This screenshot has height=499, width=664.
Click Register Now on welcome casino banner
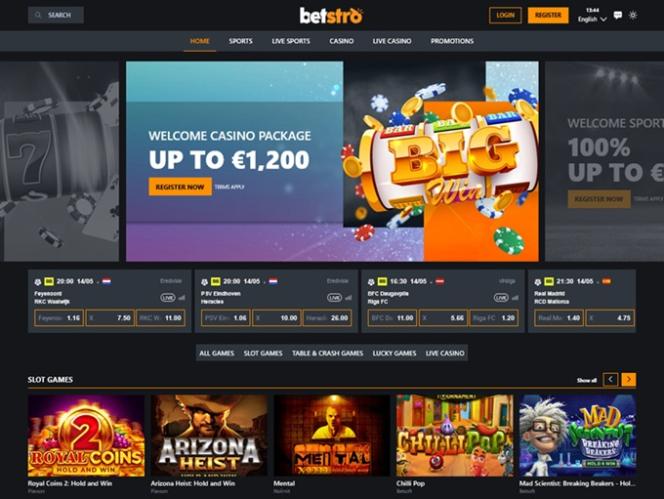click(x=180, y=187)
